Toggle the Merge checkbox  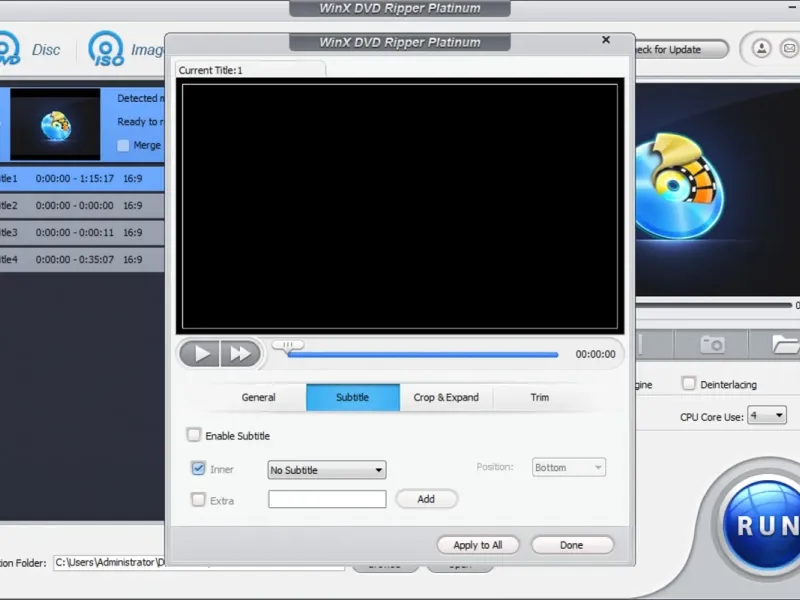pyautogui.click(x=123, y=145)
